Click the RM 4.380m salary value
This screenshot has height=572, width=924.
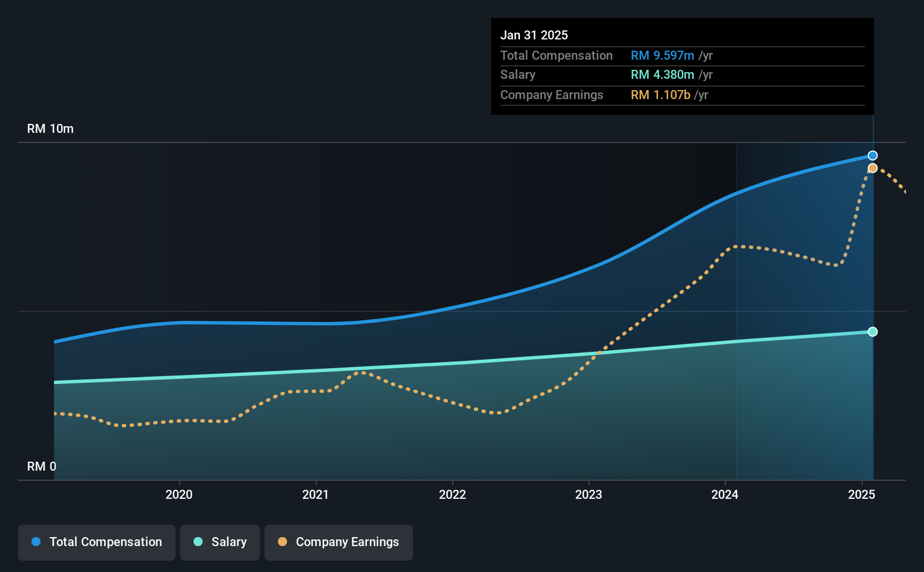[x=662, y=74]
